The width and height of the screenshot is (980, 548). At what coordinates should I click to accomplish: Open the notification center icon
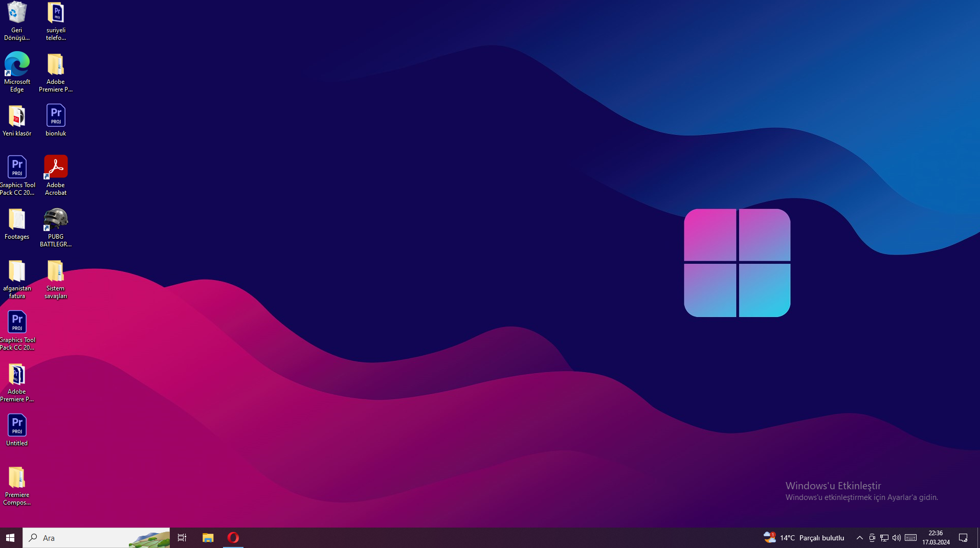[x=963, y=538]
